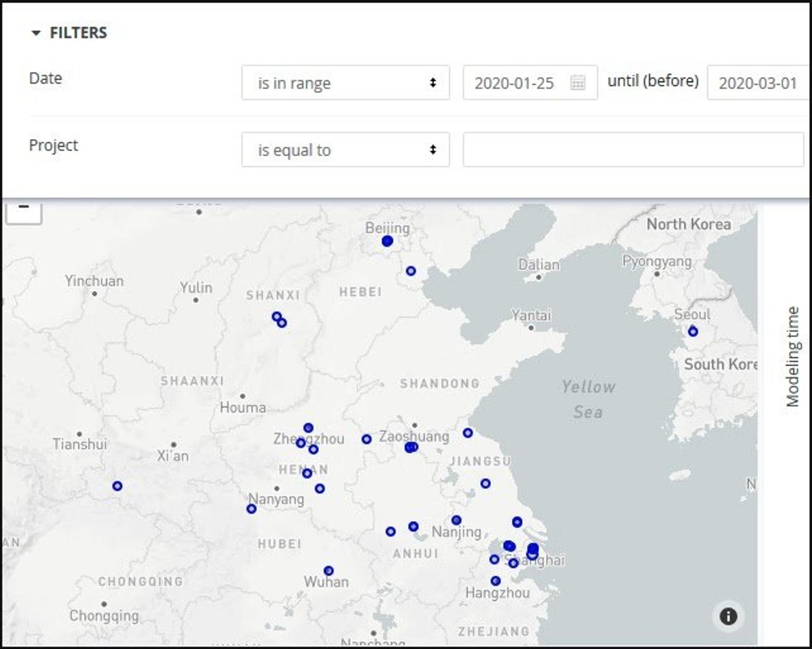
Task: Select the marker west of Xi'an
Action: [117, 486]
